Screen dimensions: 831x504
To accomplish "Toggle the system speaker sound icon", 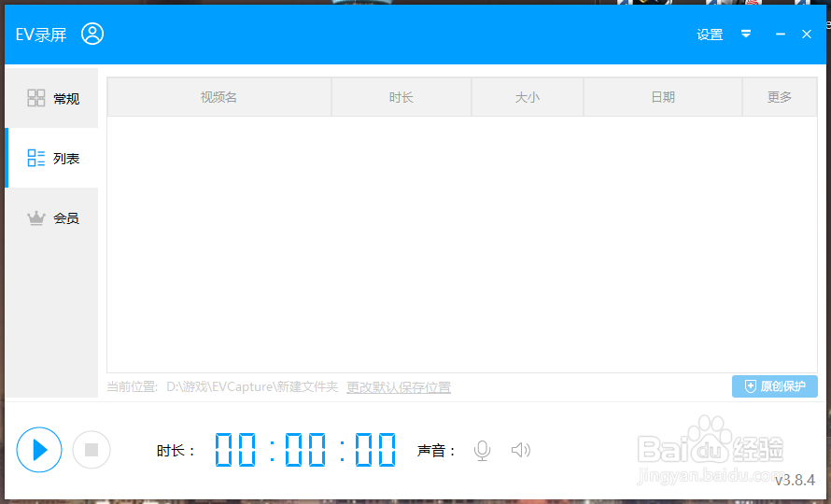I will (x=521, y=450).
